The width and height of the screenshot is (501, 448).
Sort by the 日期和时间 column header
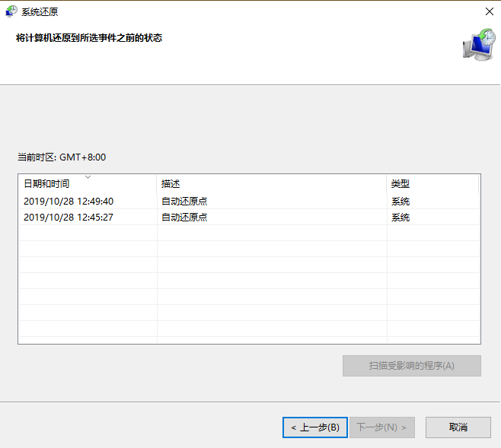tap(88, 183)
